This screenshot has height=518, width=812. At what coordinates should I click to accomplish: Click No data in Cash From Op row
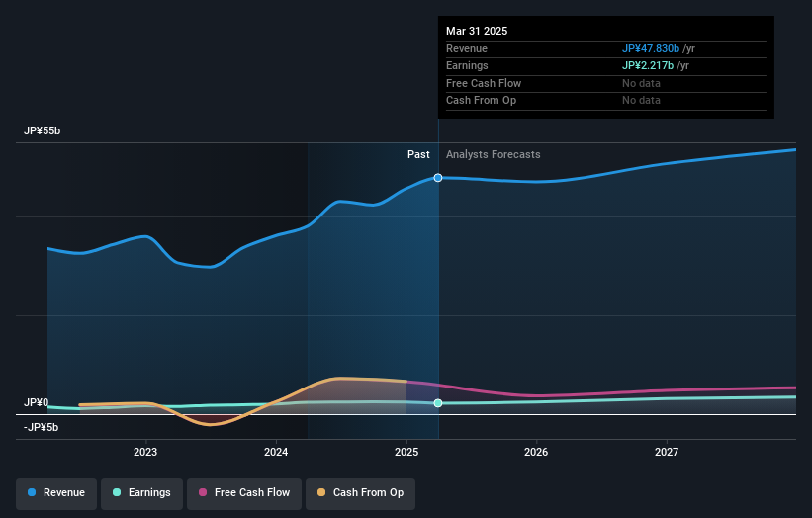641,101
